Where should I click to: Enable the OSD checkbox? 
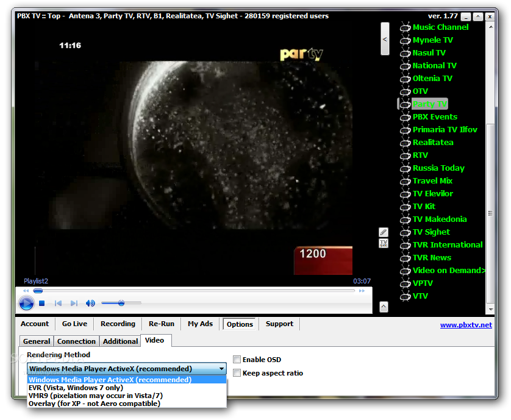coord(237,360)
